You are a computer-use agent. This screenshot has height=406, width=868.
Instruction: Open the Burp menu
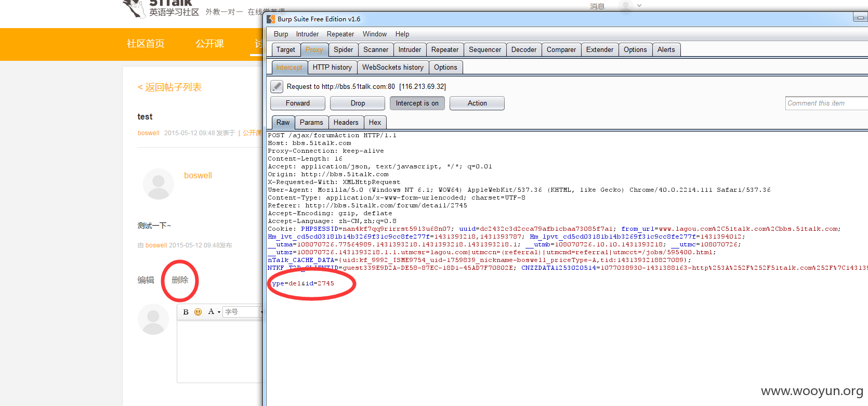[x=281, y=34]
